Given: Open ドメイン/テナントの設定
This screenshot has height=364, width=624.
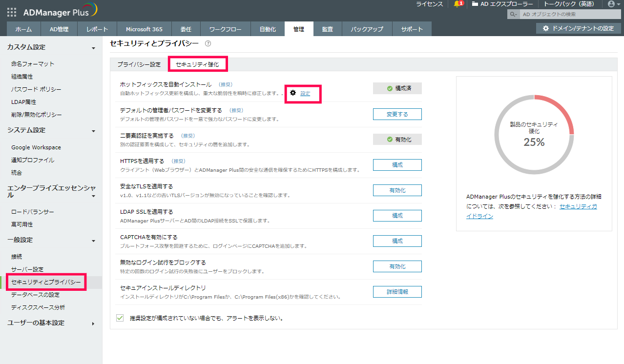Looking at the screenshot, I should (578, 29).
